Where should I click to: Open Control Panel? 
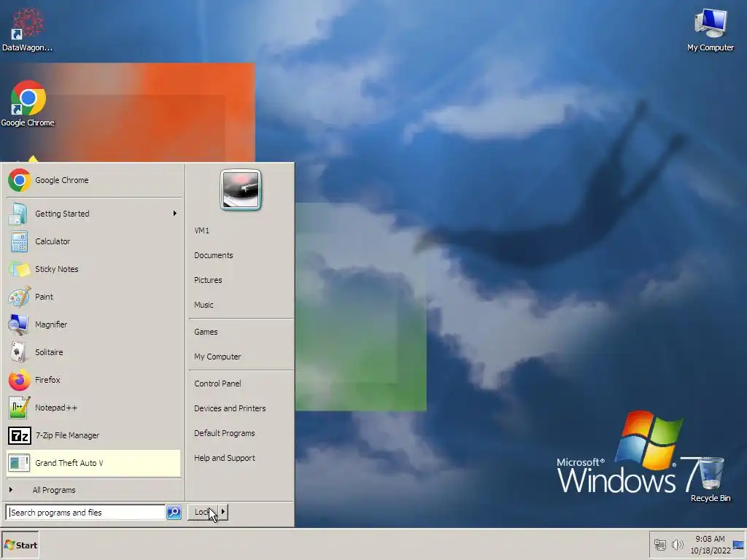[217, 384]
